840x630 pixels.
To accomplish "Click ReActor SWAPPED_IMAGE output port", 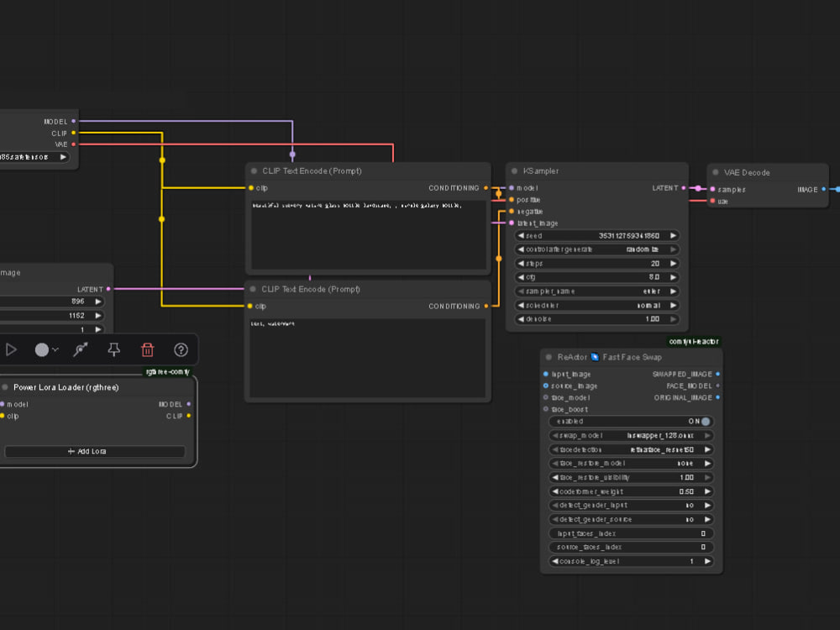I will coord(718,374).
